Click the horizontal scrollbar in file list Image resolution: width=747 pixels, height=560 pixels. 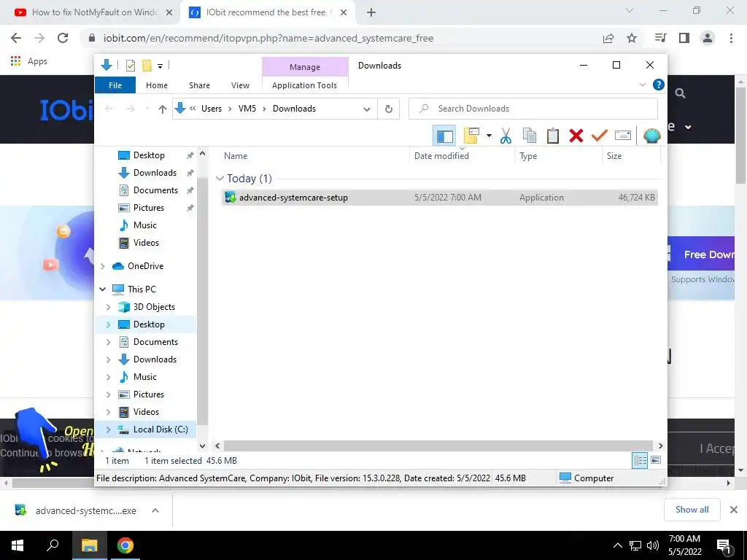(438, 446)
